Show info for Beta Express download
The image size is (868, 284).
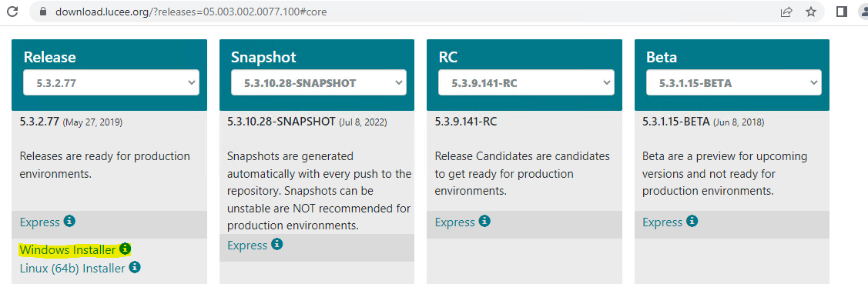pyautogui.click(x=692, y=222)
